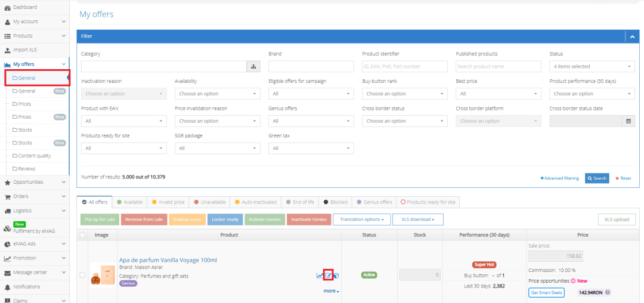Click the edit offer pencil icon
The height and width of the screenshot is (303, 644).
[x=328, y=276]
